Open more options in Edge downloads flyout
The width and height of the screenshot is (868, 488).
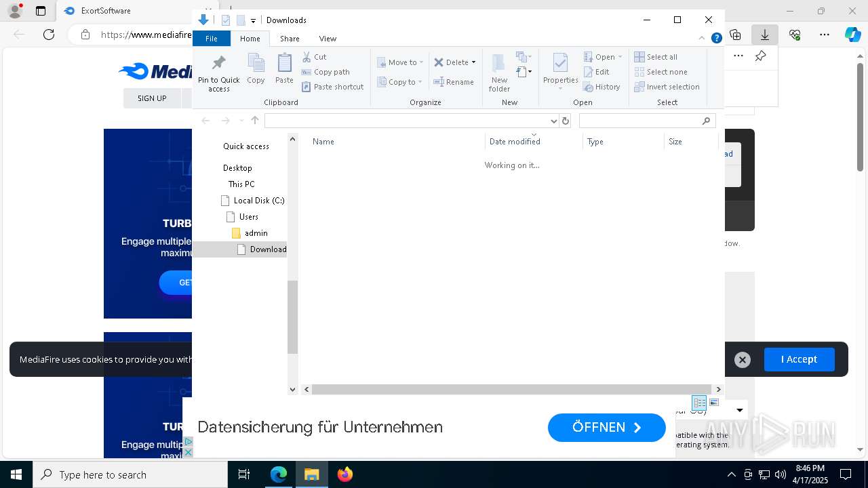738,56
